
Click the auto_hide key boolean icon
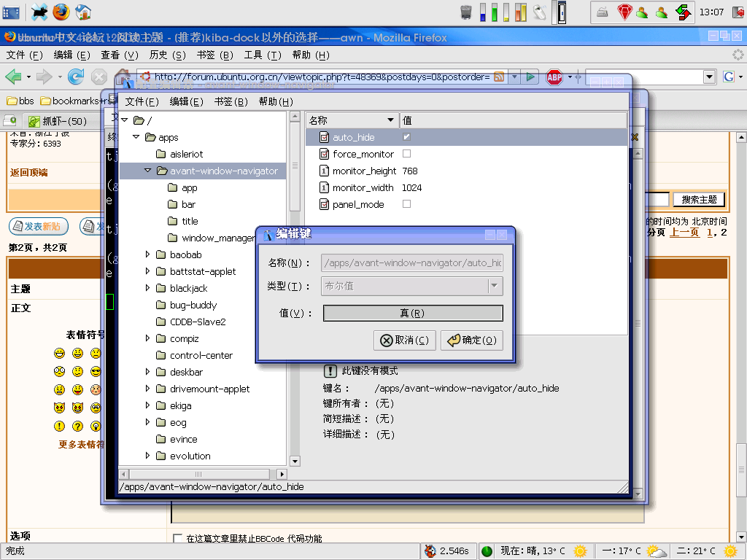[324, 138]
